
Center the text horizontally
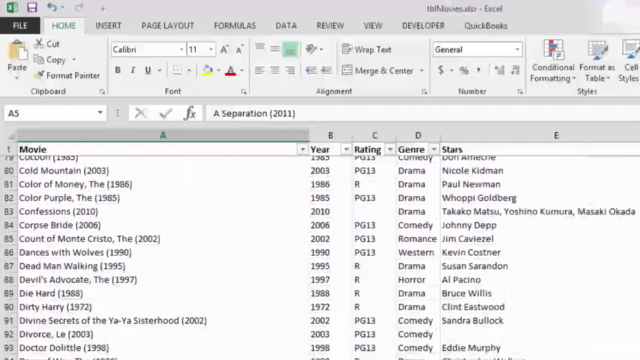[x=275, y=70]
